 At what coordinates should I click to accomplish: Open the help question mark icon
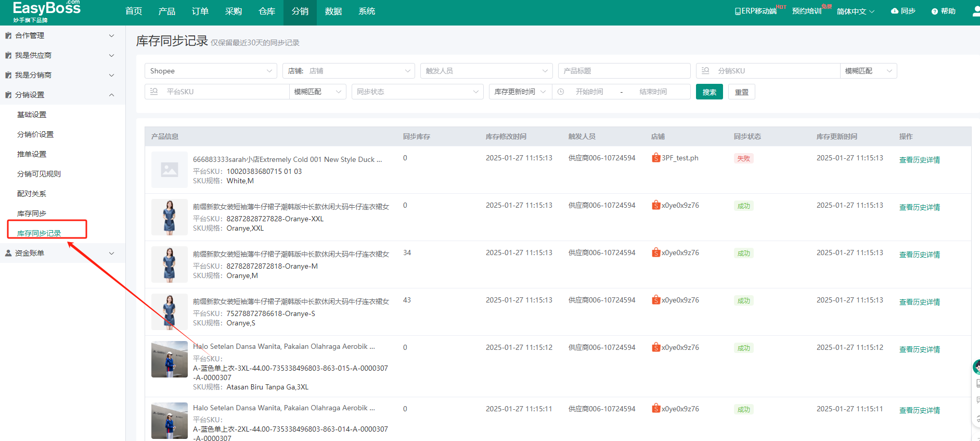click(934, 11)
